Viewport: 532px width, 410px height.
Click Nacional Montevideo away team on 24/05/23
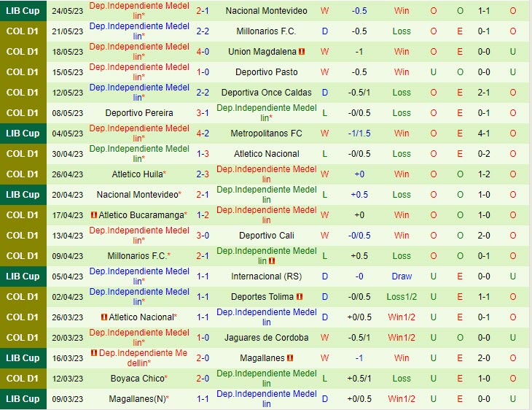click(x=266, y=11)
